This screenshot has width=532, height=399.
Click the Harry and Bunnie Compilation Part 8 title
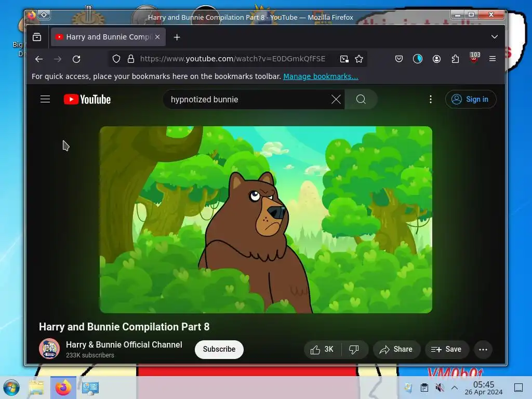click(124, 327)
